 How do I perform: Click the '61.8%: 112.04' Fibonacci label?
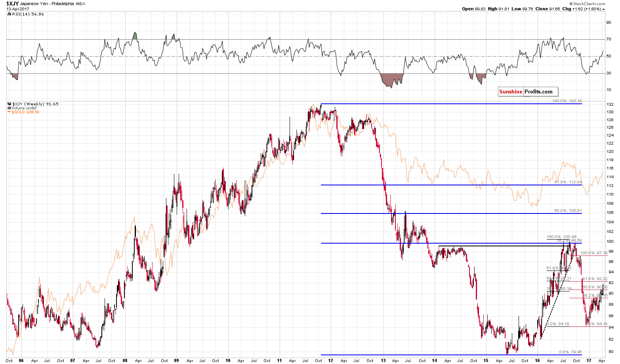click(568, 182)
